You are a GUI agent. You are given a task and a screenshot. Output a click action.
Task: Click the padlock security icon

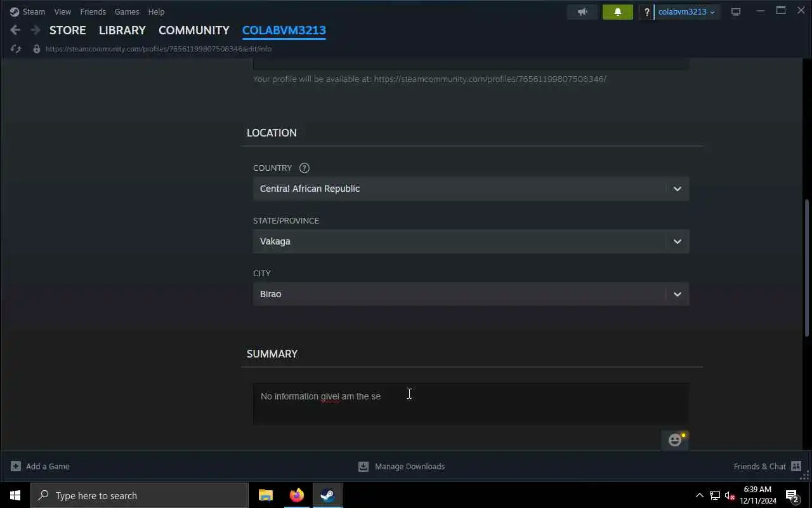(37, 49)
